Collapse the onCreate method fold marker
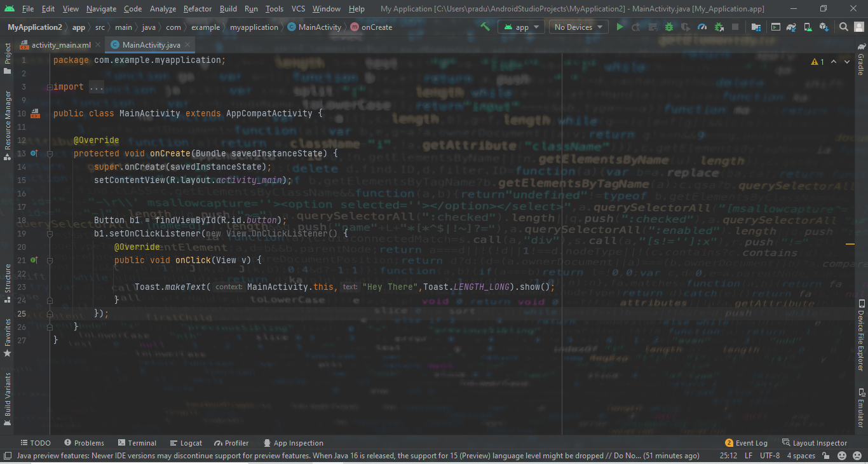The width and height of the screenshot is (868, 464). pyautogui.click(x=50, y=153)
